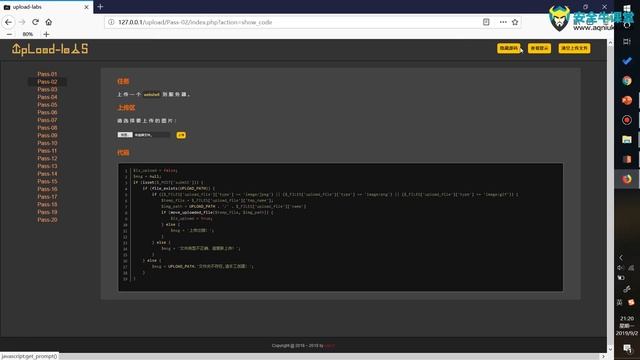The width and height of the screenshot is (640, 360).
Task: Click the input method language indicator
Action: [x=619, y=302]
